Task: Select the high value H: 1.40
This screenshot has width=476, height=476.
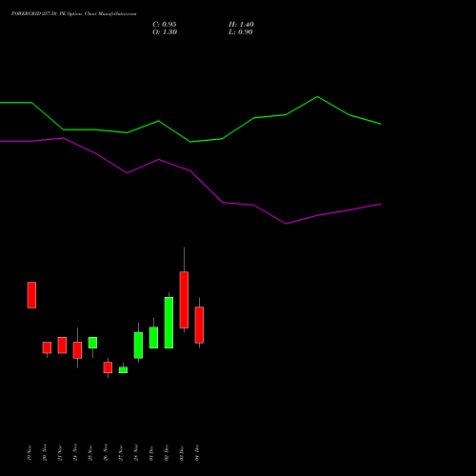Action: pos(241,25)
